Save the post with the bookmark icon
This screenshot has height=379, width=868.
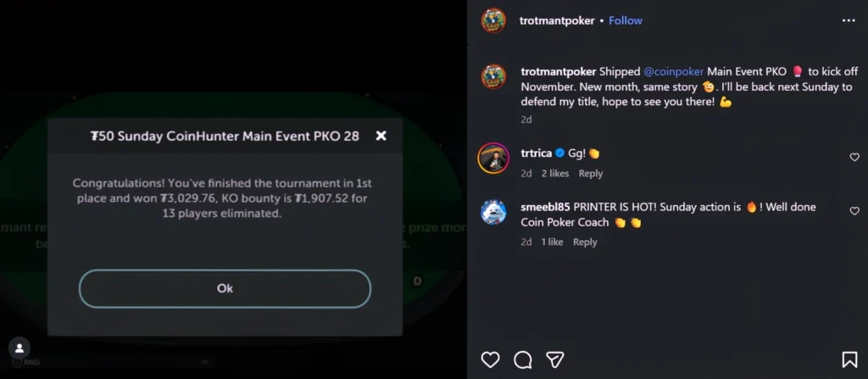click(849, 360)
